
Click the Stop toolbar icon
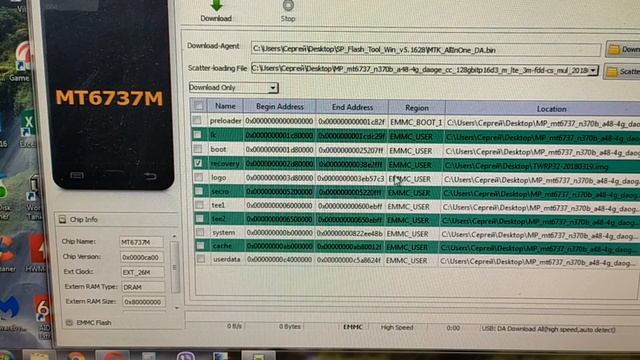coord(288,5)
